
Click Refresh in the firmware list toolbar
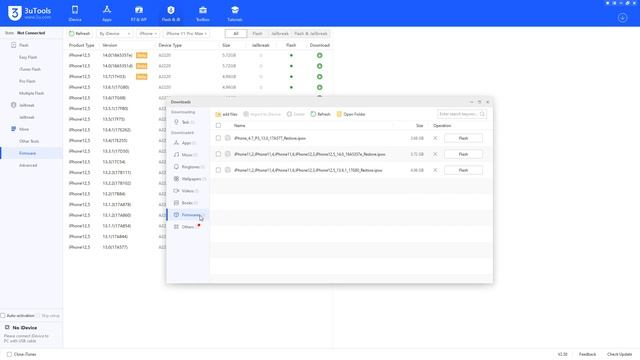tap(80, 33)
